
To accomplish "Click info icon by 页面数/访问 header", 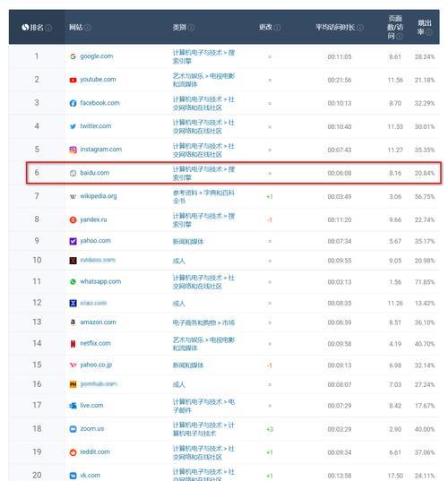I will point(400,37).
